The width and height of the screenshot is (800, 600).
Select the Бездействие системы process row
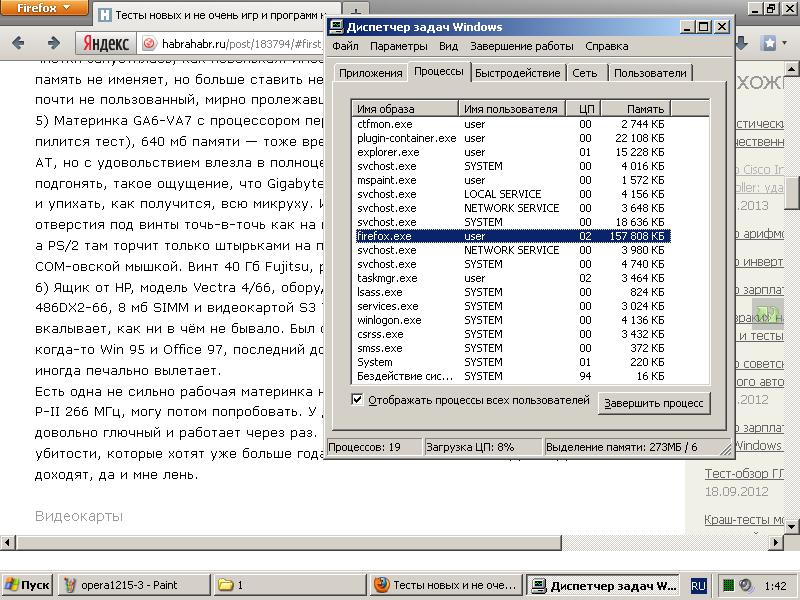click(x=512, y=377)
